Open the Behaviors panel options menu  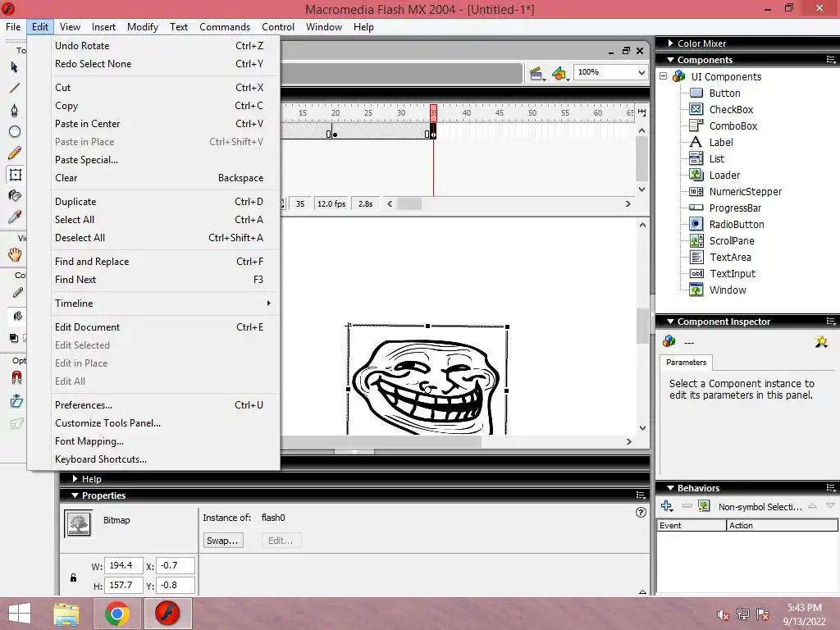pyautogui.click(x=831, y=487)
